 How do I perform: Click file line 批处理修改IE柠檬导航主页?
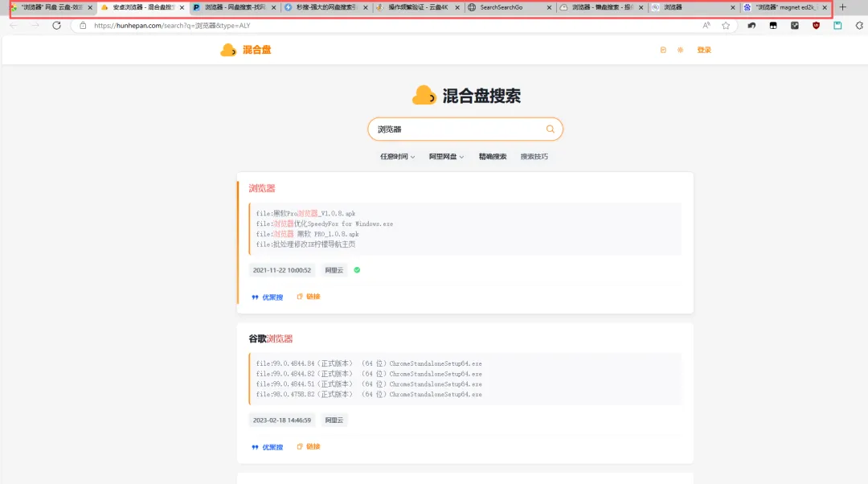305,244
